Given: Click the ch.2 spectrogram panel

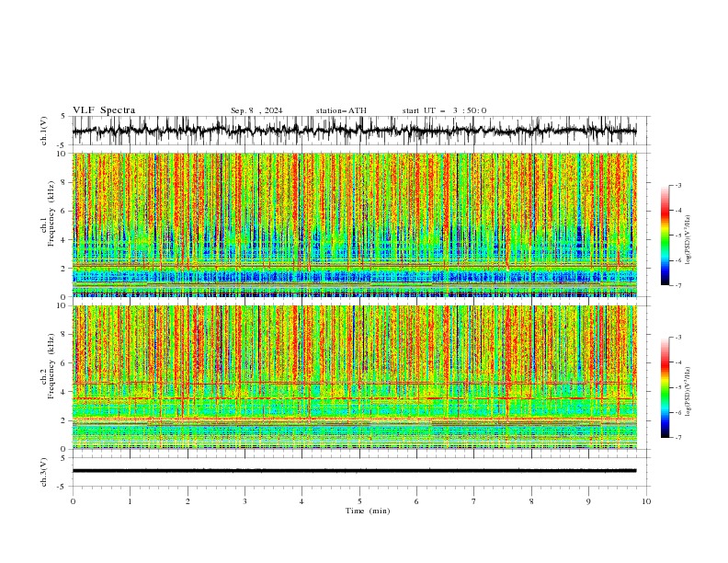Looking at the screenshot, I should tap(354, 377).
